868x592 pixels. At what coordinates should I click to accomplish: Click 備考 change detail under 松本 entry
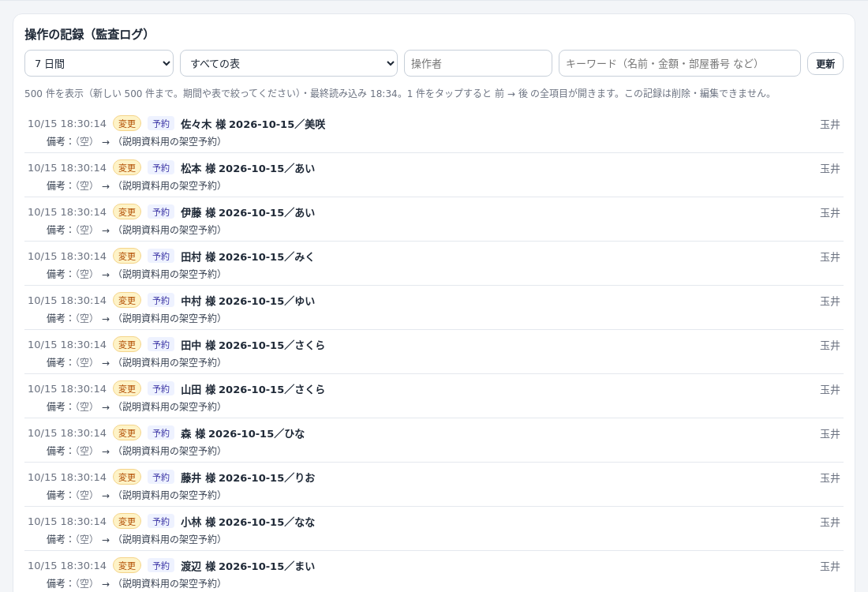(134, 185)
